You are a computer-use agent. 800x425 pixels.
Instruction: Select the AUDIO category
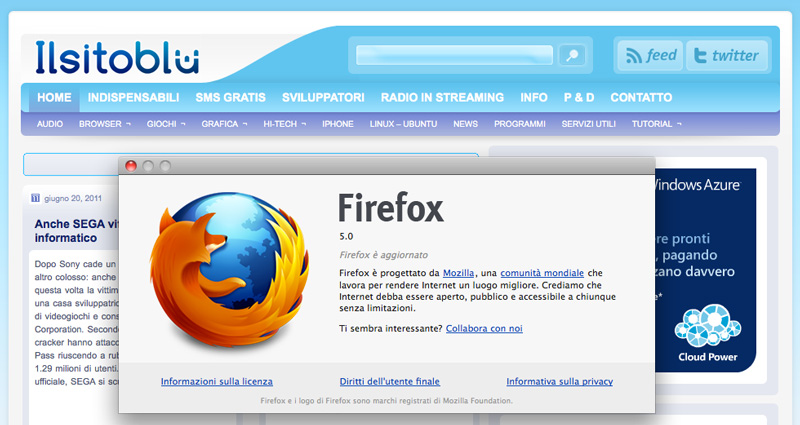click(49, 124)
